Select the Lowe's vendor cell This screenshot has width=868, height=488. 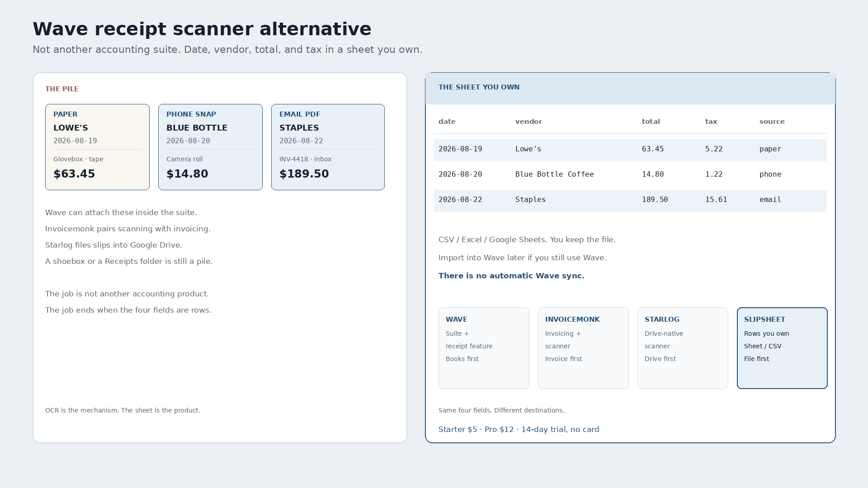click(x=528, y=149)
